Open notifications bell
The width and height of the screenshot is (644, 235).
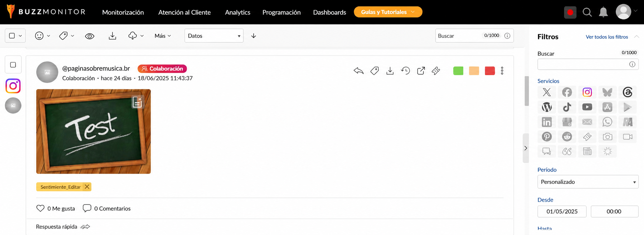pos(603,12)
